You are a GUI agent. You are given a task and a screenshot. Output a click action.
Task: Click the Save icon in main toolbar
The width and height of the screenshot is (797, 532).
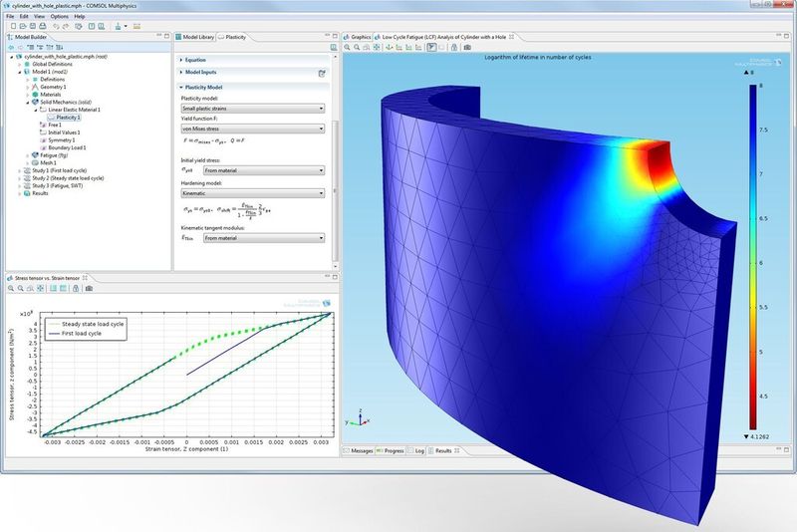point(33,26)
